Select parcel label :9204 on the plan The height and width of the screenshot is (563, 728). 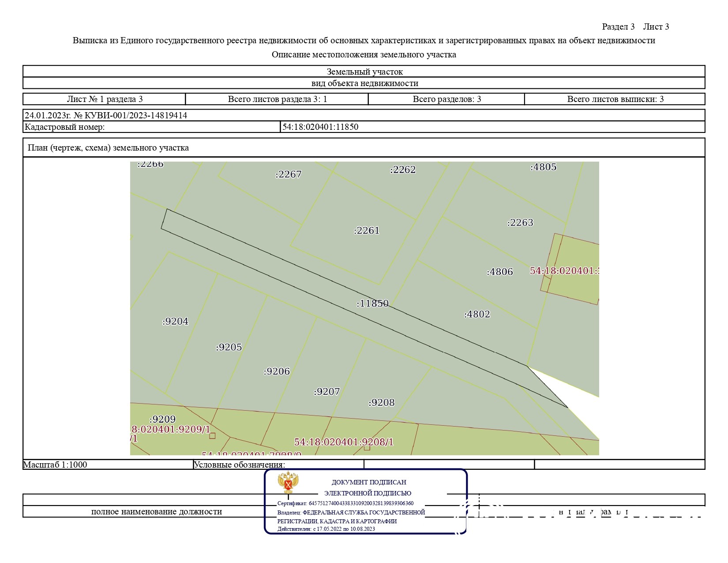click(x=175, y=321)
